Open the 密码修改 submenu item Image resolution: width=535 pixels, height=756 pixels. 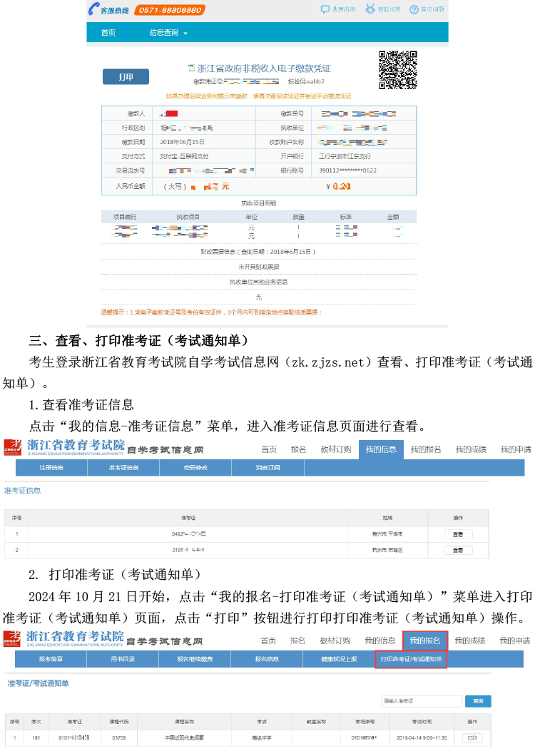tap(195, 468)
